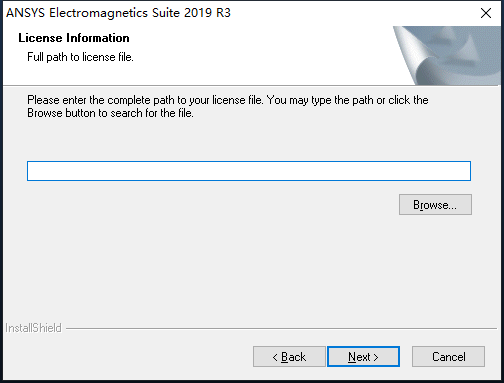The width and height of the screenshot is (504, 383).
Task: Click the horizontal line beside InstallShield
Action: click(281, 328)
